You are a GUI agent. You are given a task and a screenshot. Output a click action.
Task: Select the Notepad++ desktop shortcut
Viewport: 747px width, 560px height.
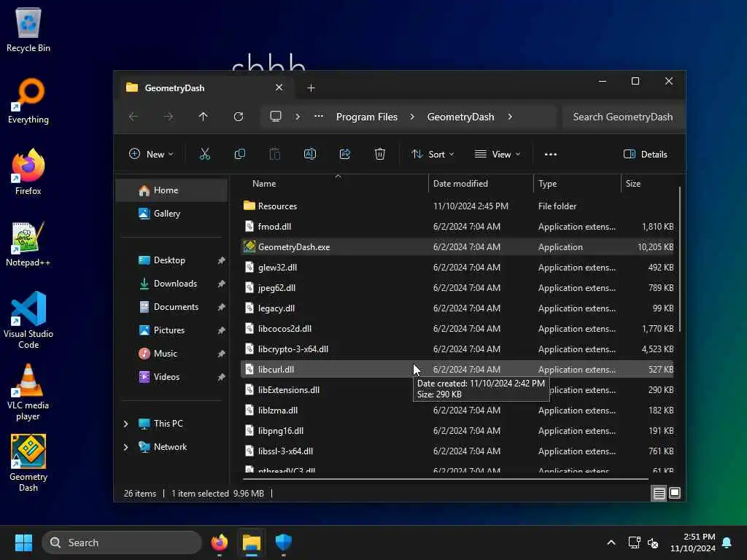28,244
